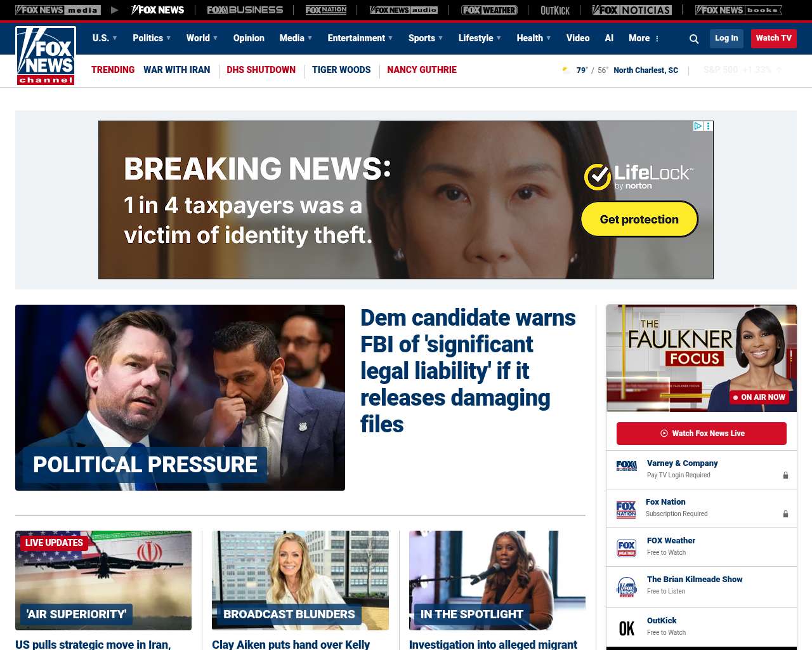812x650 pixels.
Task: Click the Log In button
Action: pos(726,38)
